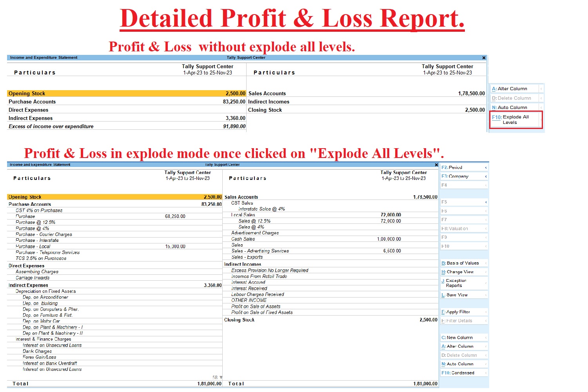Click the arrow next to Change View

[x=486, y=272]
